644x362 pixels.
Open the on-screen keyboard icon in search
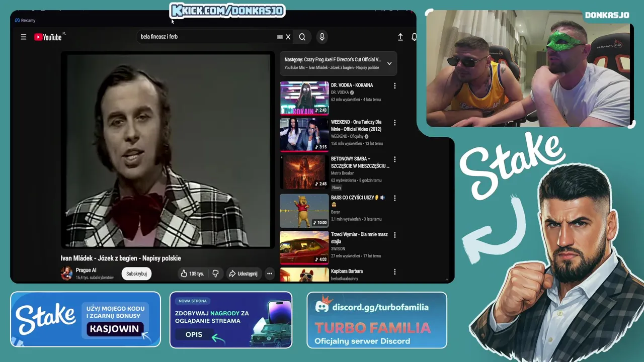(280, 37)
